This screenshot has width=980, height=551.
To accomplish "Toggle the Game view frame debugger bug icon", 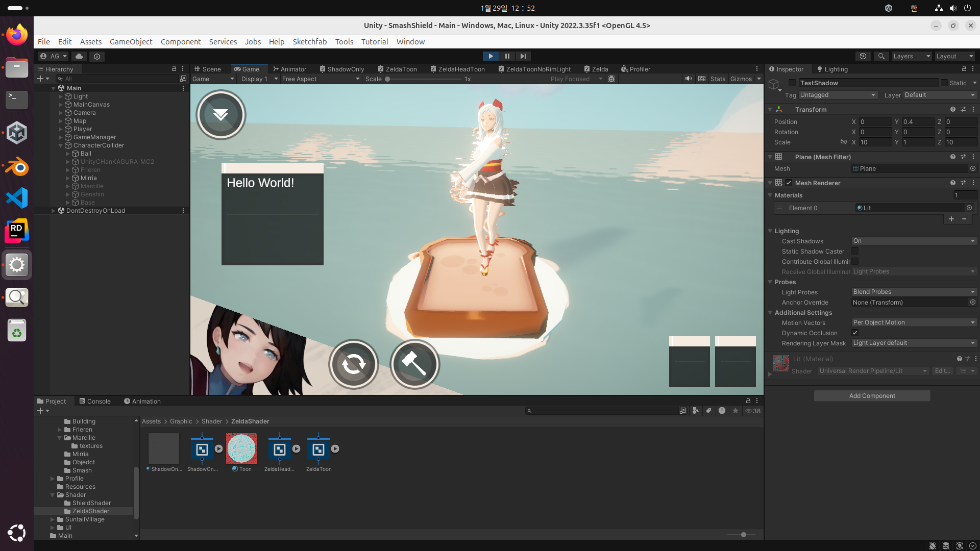I will [611, 79].
